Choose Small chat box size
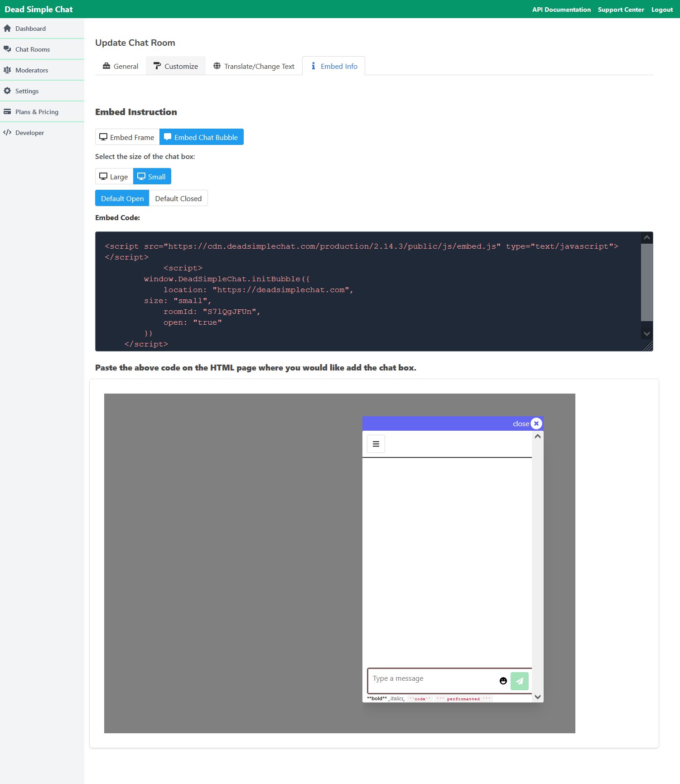This screenshot has height=784, width=680. (x=152, y=177)
